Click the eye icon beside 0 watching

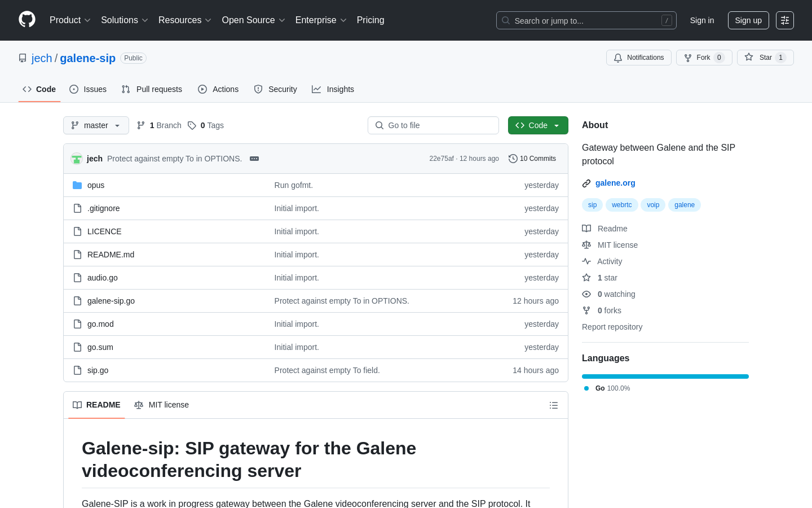pyautogui.click(x=586, y=294)
